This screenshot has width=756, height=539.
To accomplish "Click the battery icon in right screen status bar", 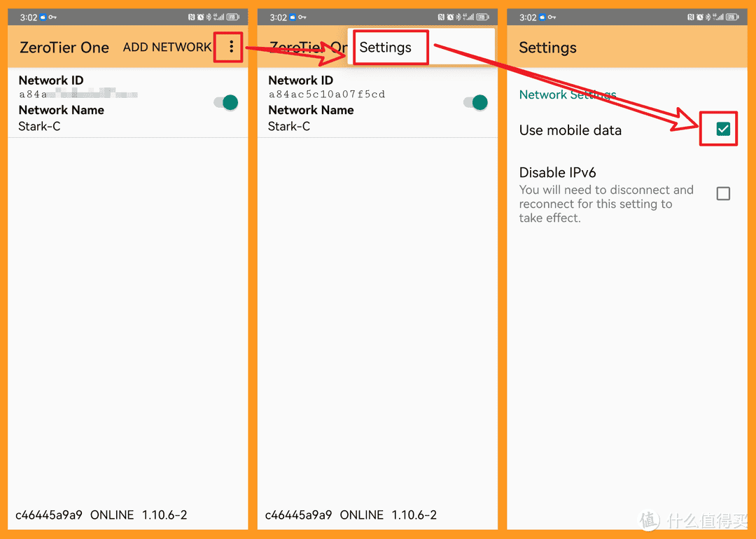I will point(732,17).
